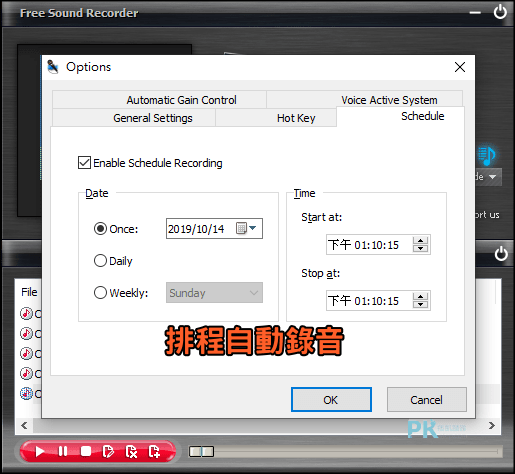Select the Daily radio button
Screen dimensions: 515x474
(x=100, y=261)
